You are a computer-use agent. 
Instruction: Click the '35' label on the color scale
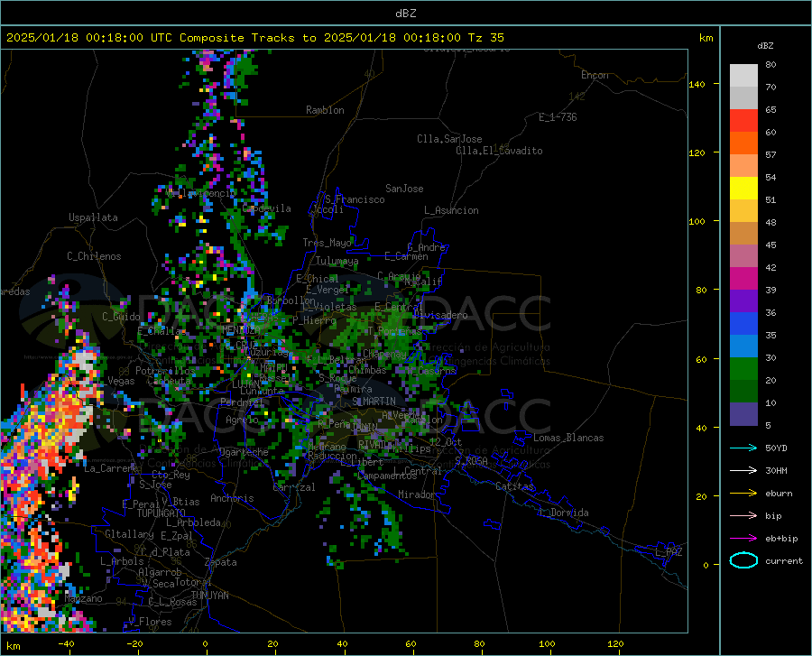click(x=770, y=335)
